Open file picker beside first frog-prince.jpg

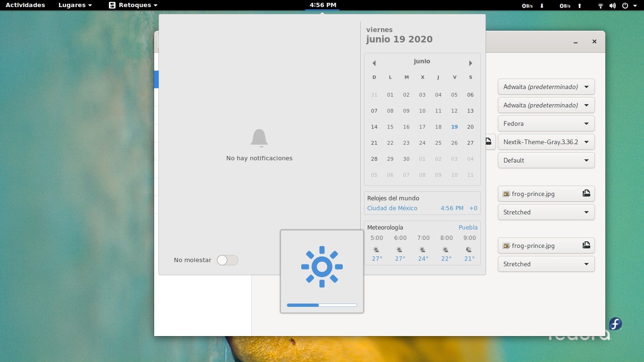point(586,193)
